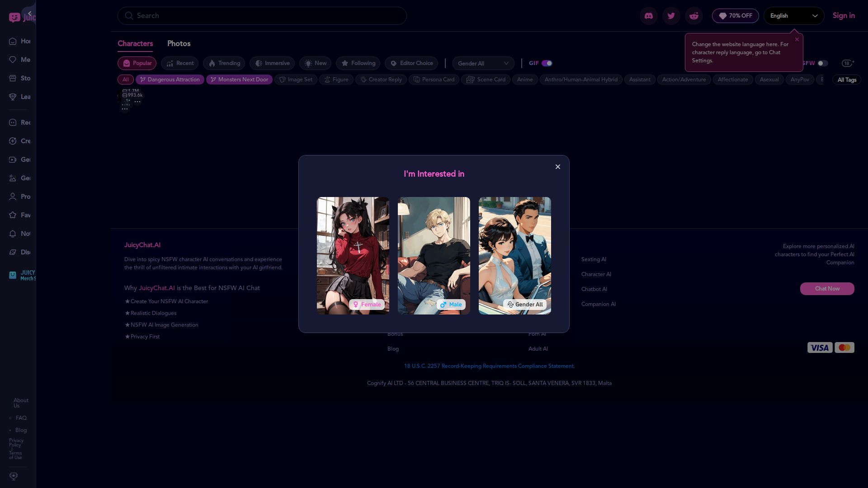Image resolution: width=868 pixels, height=488 pixels.
Task: Click the Leaderboard trophy icon in sidebar
Action: pos(13,97)
